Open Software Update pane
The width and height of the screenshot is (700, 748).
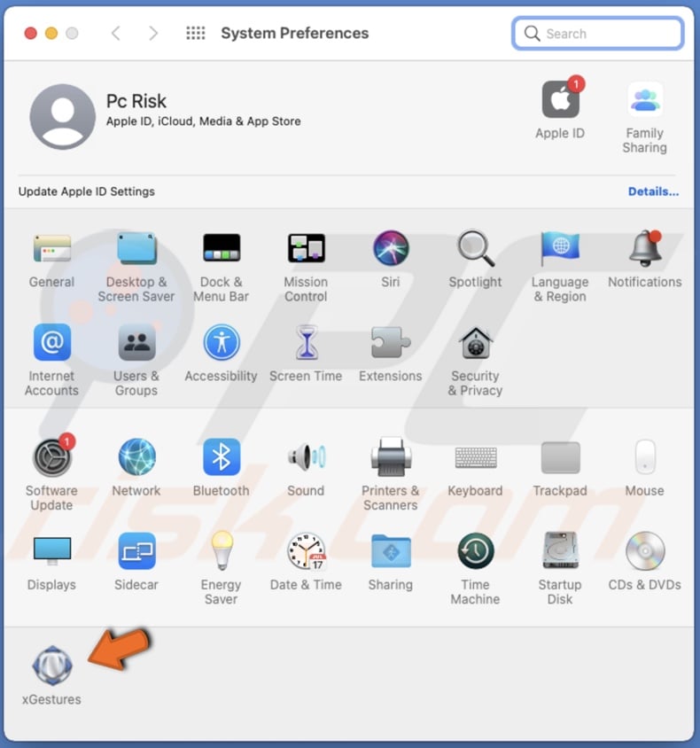[x=51, y=458]
